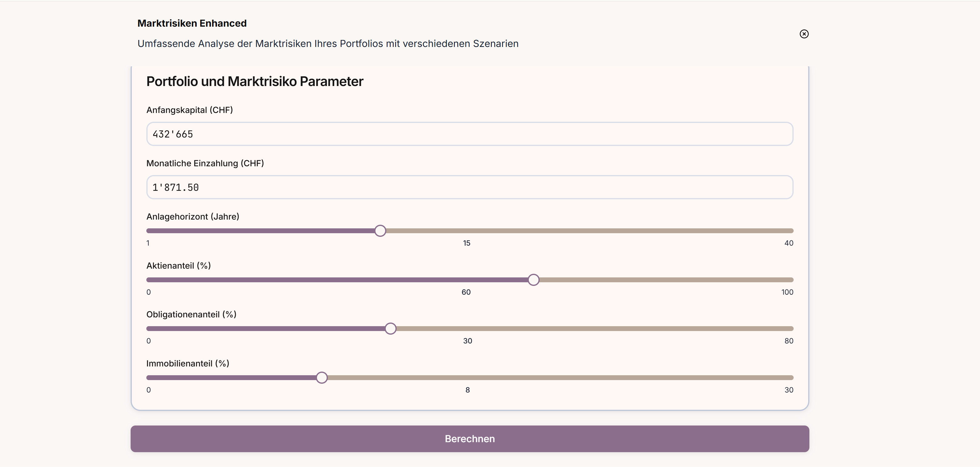
Task: Click the Portfolio und Marktrisiko Parameter heading
Action: [255, 81]
